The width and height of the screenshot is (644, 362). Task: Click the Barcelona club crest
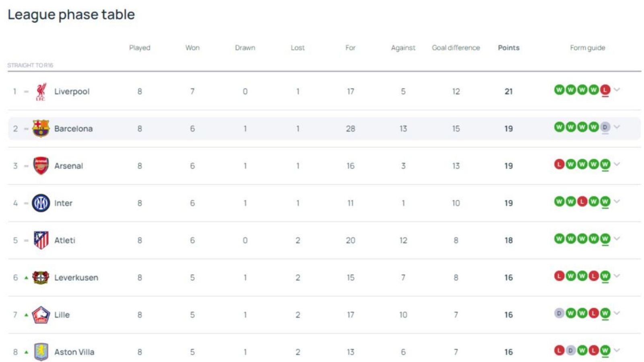coord(41,128)
